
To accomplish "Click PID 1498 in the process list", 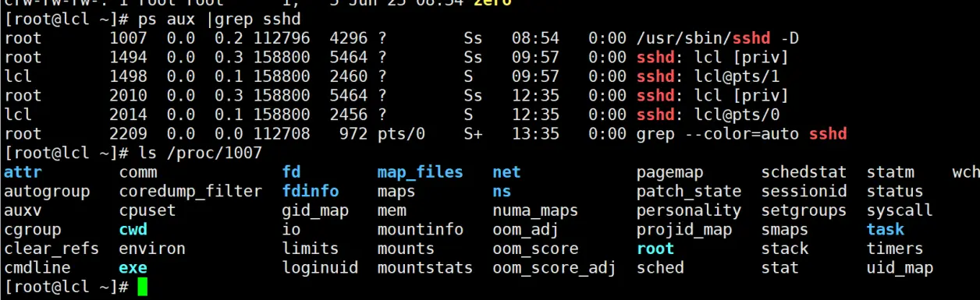I will 128,76.
